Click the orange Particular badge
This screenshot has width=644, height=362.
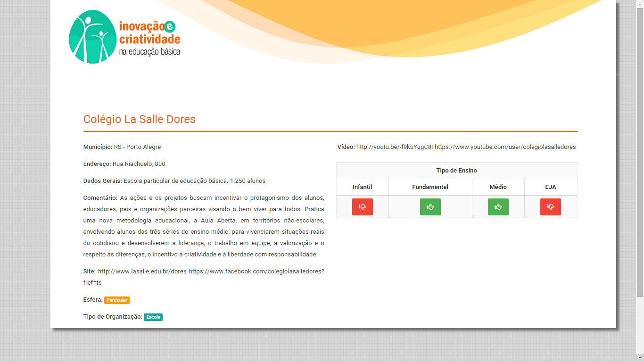point(117,300)
